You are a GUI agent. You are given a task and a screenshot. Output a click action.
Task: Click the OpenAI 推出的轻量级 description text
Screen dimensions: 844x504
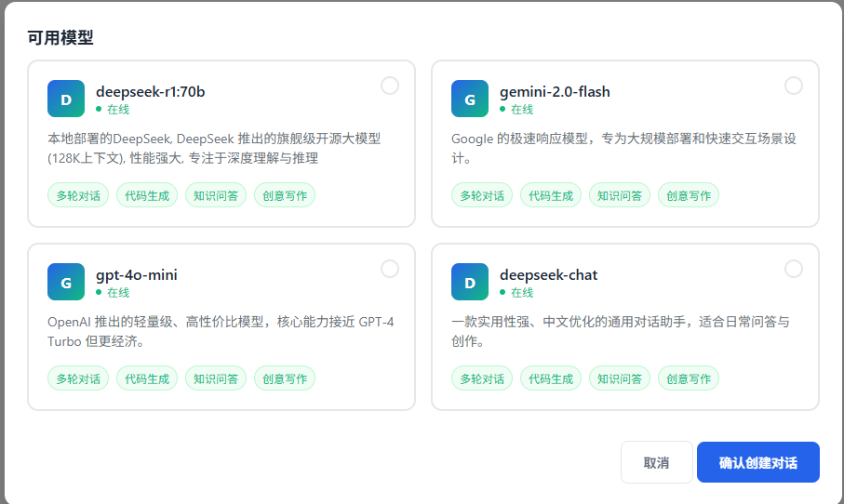tap(221, 331)
